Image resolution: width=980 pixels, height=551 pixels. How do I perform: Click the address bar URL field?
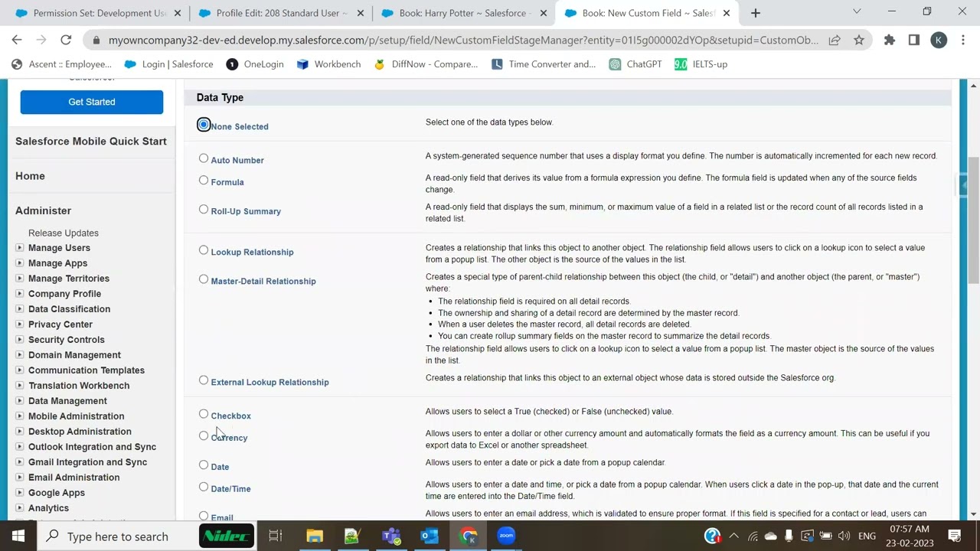[463, 40]
